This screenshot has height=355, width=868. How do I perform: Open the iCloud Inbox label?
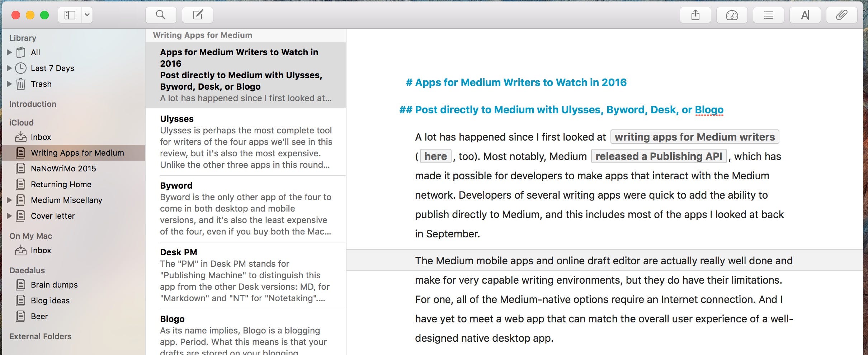coord(41,137)
